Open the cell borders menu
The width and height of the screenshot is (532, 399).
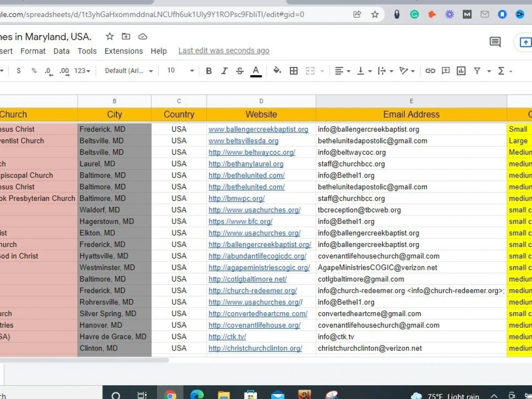pos(294,71)
